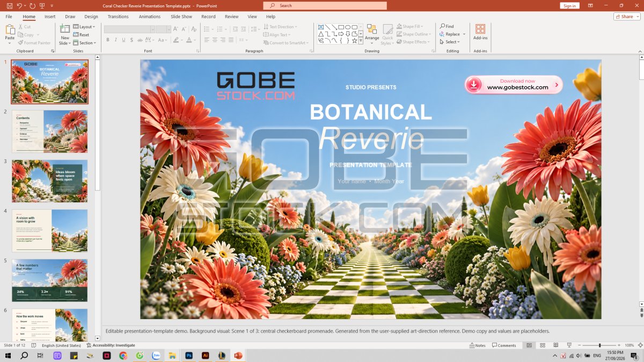This screenshot has width=644, height=362.
Task: Pick the star shape in the shapes gallery
Action: coord(354,41)
